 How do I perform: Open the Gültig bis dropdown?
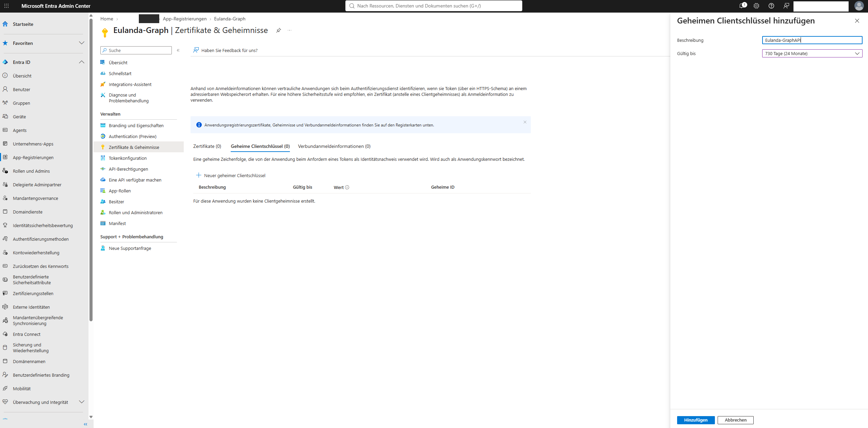coord(812,53)
